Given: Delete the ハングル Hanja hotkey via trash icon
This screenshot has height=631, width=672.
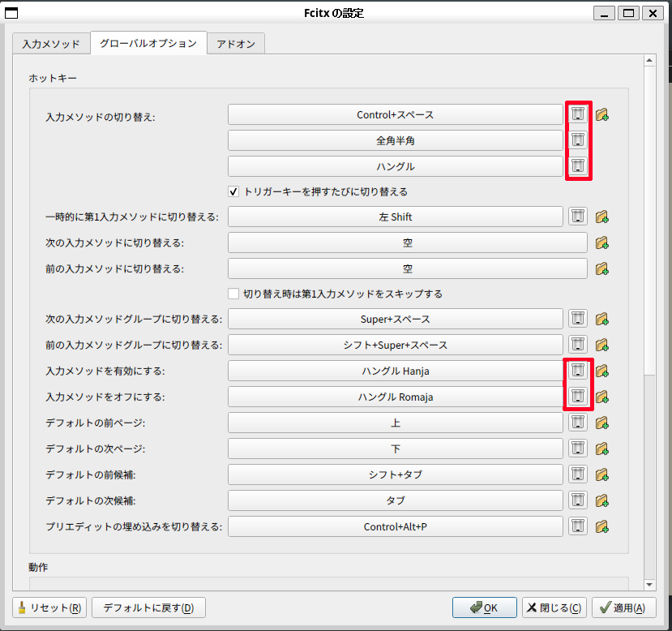Looking at the screenshot, I should pyautogui.click(x=578, y=371).
